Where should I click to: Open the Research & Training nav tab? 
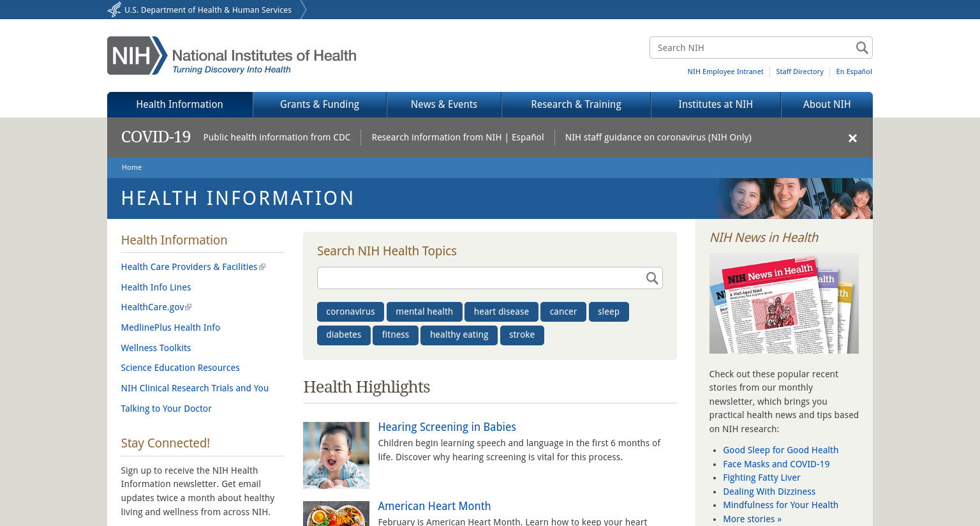click(576, 105)
